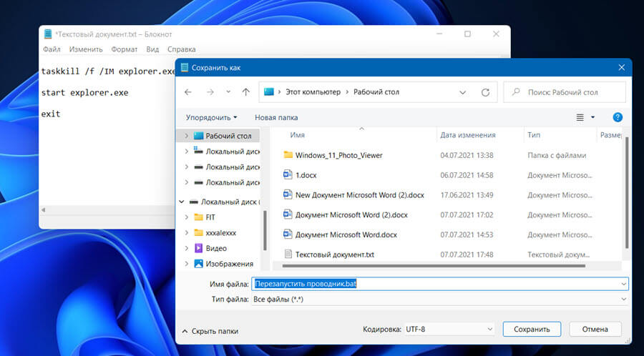Open Help with the blue question icon

pos(618,117)
